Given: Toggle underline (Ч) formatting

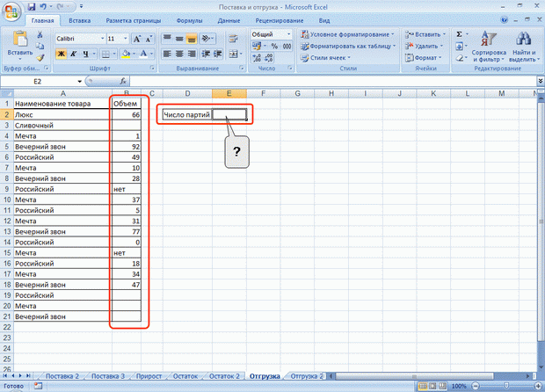Looking at the screenshot, I should pyautogui.click(x=85, y=54).
